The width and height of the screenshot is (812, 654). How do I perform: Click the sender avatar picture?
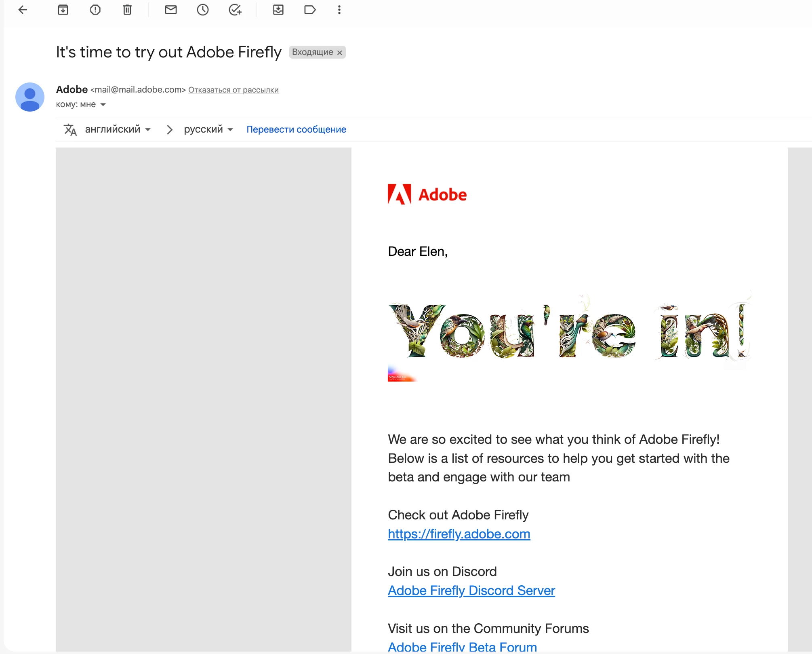tap(30, 97)
